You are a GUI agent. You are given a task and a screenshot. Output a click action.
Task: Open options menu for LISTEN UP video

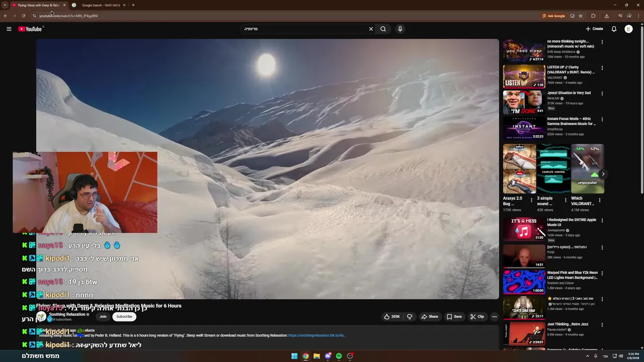[602, 68]
